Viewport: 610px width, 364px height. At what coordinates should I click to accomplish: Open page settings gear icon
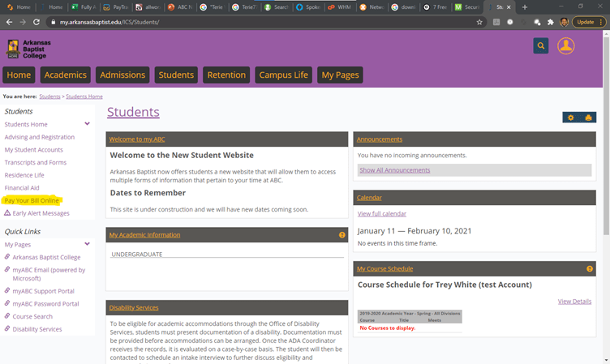click(x=571, y=118)
